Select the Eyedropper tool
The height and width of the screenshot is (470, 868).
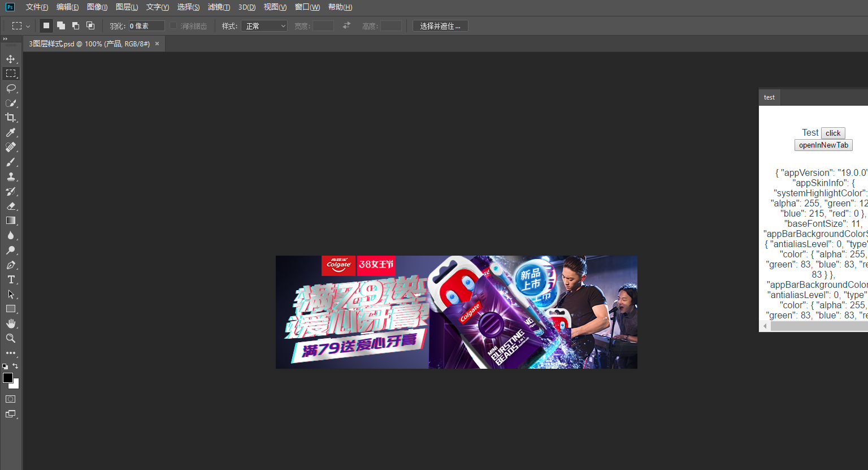coord(11,132)
